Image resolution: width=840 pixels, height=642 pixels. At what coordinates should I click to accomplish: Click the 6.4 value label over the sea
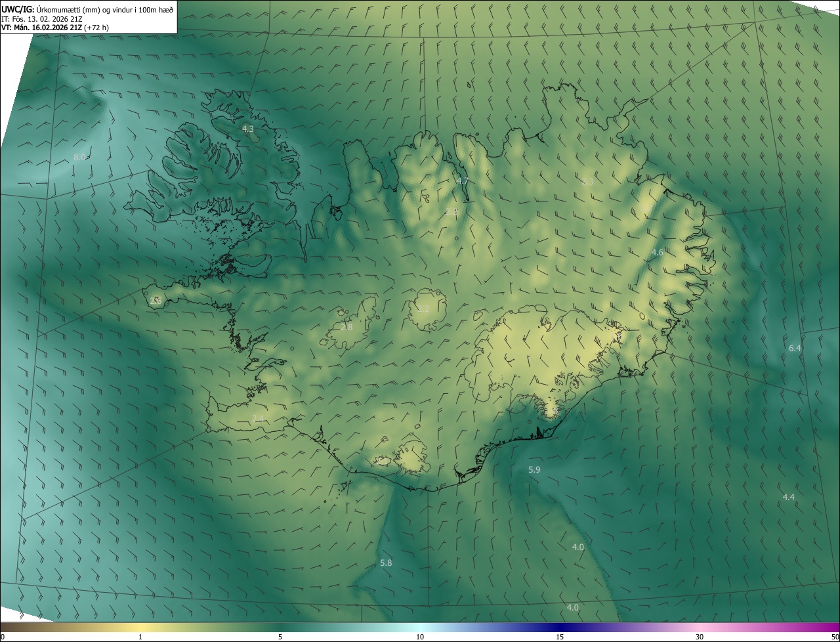click(x=795, y=349)
